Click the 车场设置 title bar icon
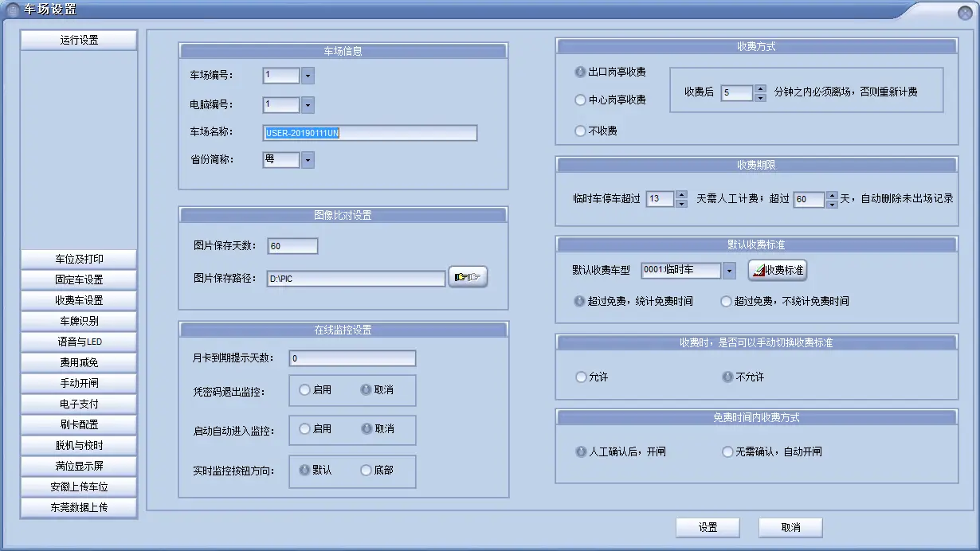This screenshot has height=551, width=980. pos(11,10)
